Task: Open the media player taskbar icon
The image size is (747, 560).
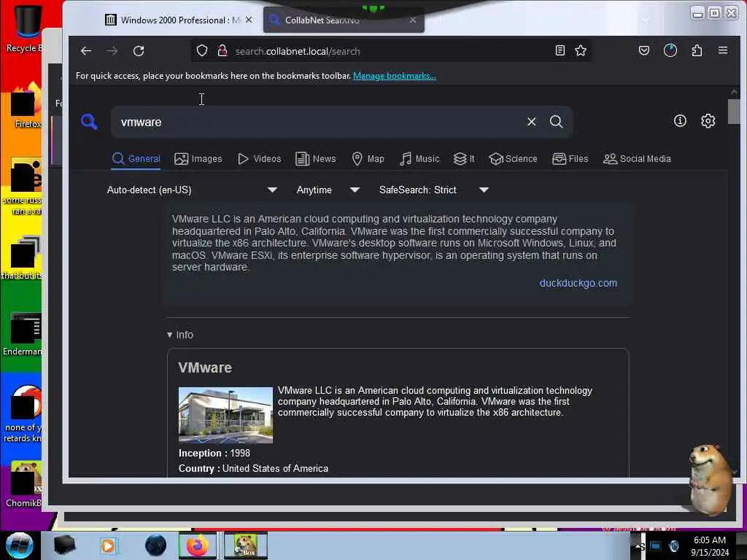Action: (x=108, y=545)
